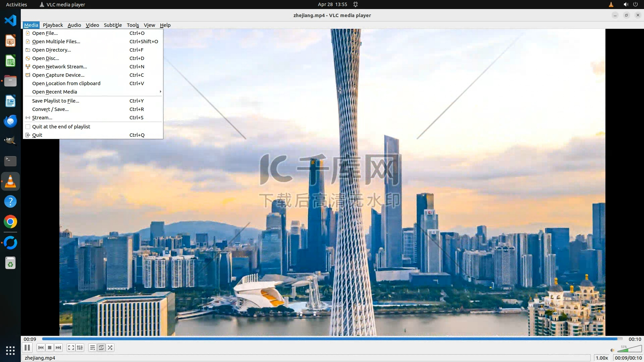Enable Quit at the end of playlist
The width and height of the screenshot is (644, 362).
tap(61, 127)
